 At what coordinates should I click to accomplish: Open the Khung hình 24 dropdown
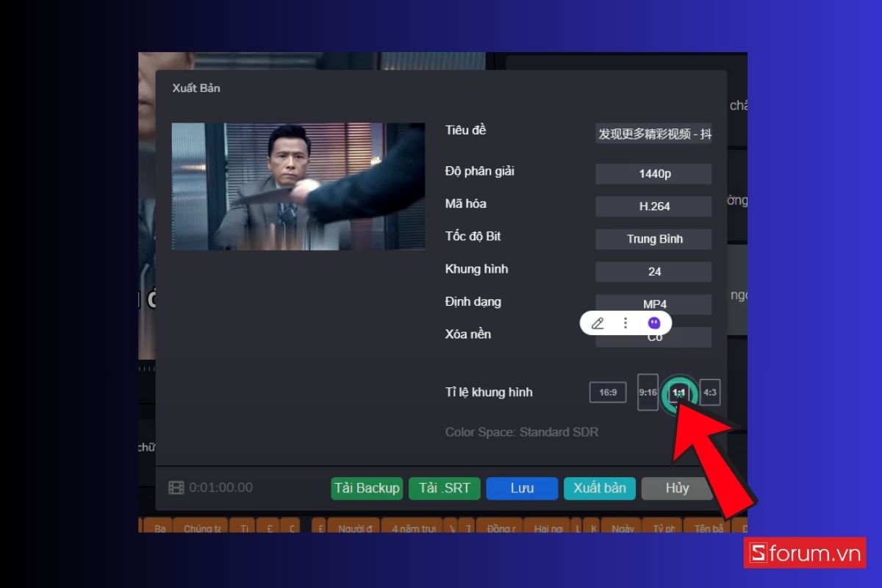[653, 272]
